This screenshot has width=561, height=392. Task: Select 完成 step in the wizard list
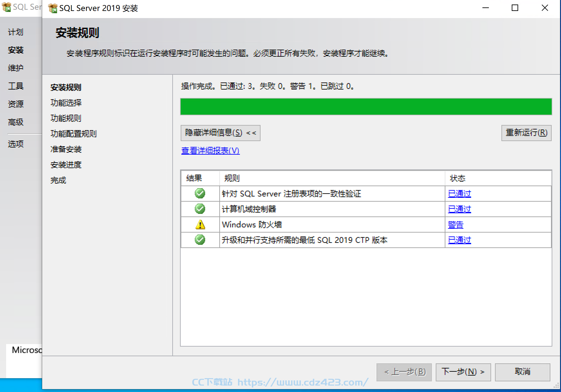(x=58, y=180)
